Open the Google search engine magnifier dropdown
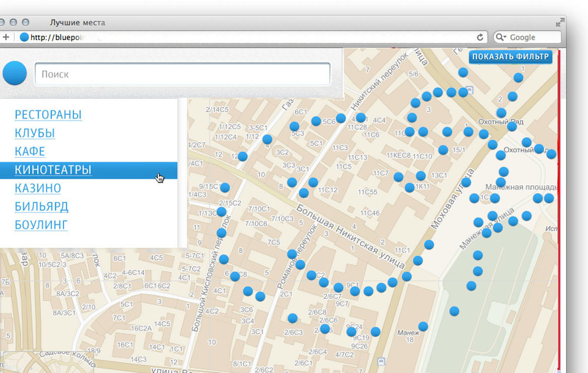Viewport: 588px width, 373px height. tap(502, 37)
